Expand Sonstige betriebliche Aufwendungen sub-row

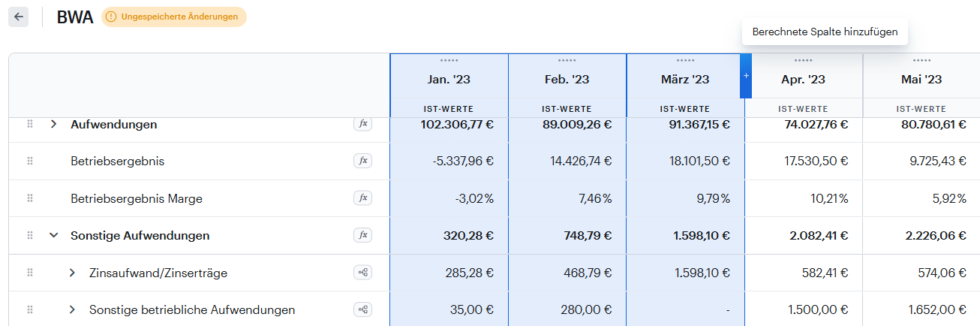click(72, 309)
